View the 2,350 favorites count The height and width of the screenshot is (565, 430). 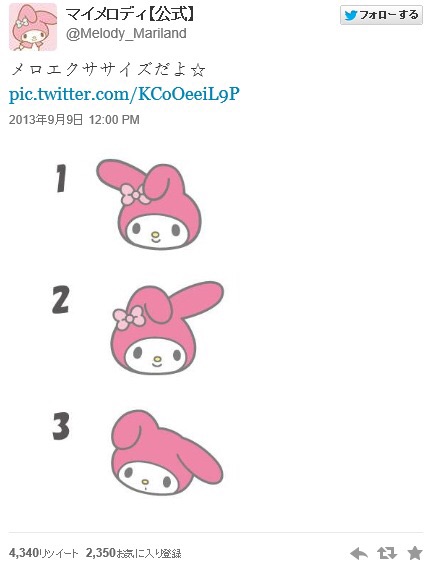[x=133, y=553]
